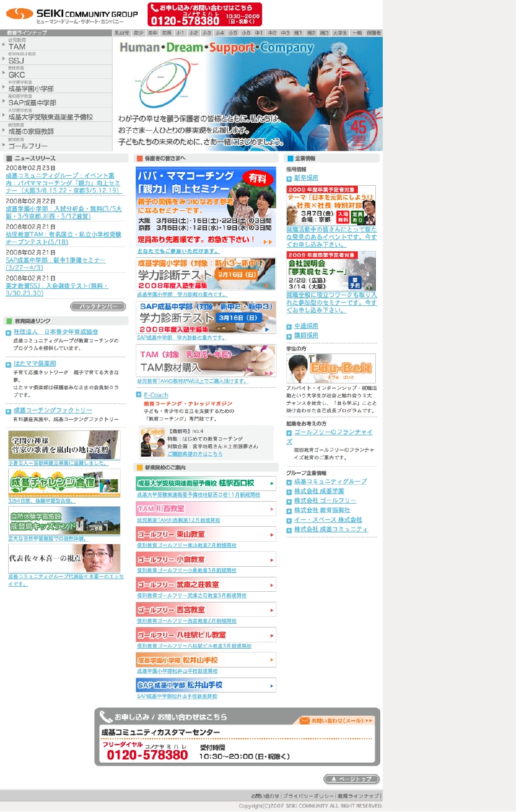Open the 桂駅西口校 new school button
516x812 pixels.
click(206, 483)
